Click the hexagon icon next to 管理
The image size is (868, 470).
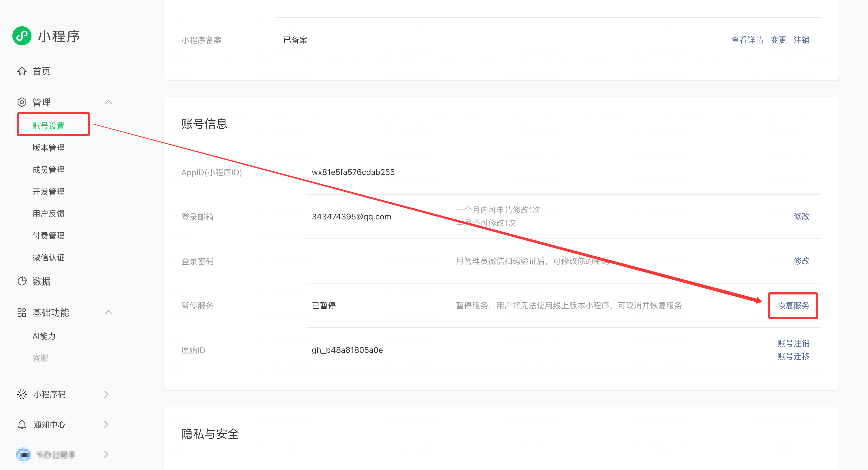pos(22,102)
